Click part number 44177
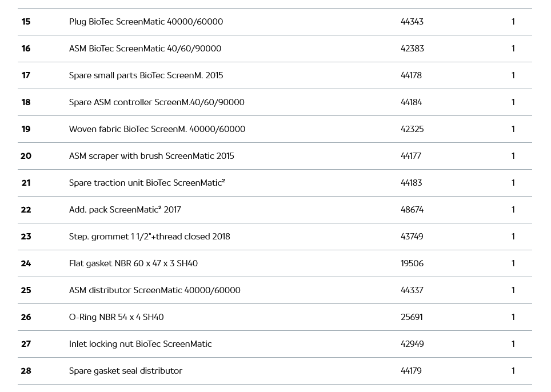The height and width of the screenshot is (392, 551). tap(410, 156)
